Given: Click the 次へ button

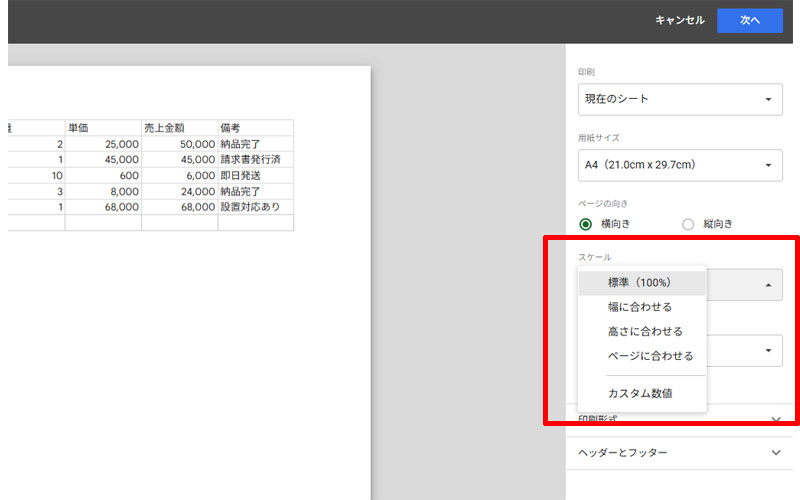Looking at the screenshot, I should click(749, 20).
